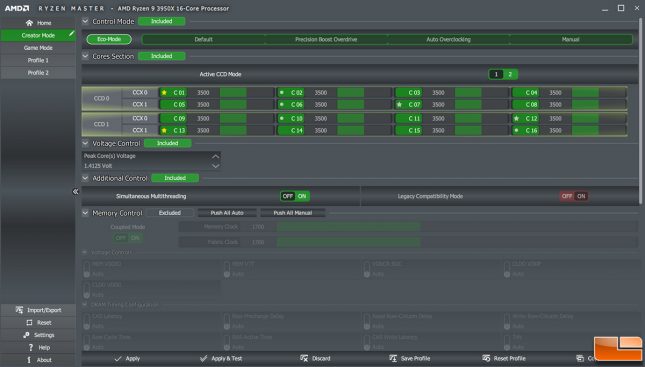Open Settings via the wrench icon

click(26, 335)
